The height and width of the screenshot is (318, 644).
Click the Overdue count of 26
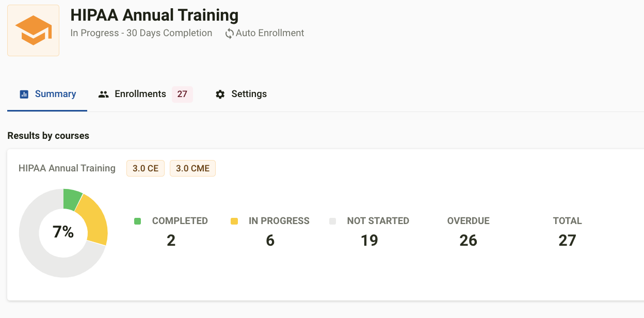(468, 240)
